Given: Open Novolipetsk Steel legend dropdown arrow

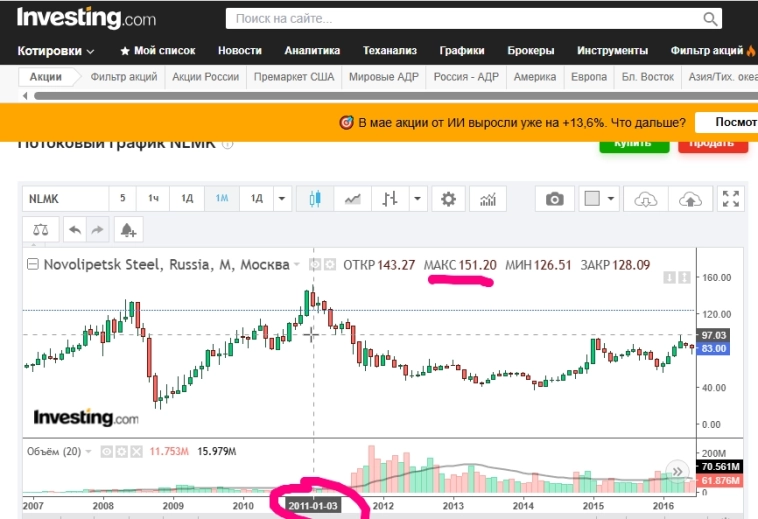Looking at the screenshot, I should [x=296, y=265].
